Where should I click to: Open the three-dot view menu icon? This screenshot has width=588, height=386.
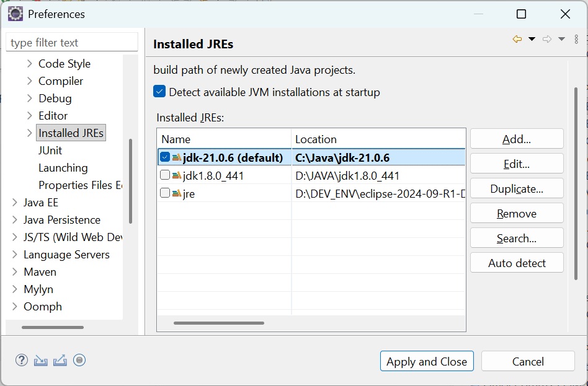click(576, 39)
